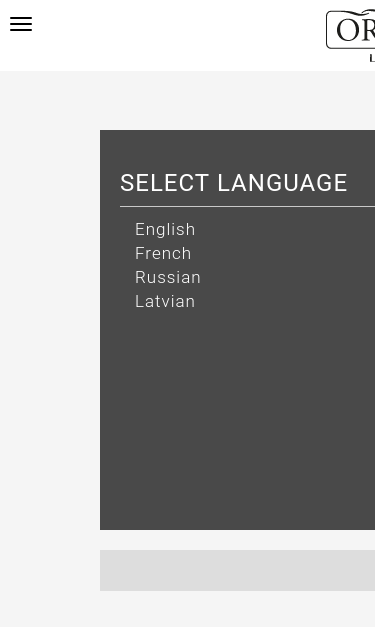Open the Latvian version of the site
Image resolution: width=375 pixels, height=627 pixels.
point(165,302)
